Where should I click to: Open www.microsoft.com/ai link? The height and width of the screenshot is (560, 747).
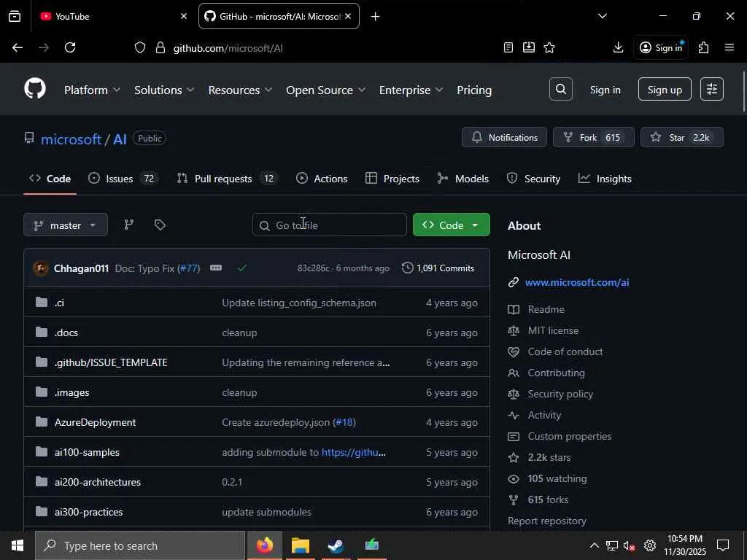pos(577,282)
